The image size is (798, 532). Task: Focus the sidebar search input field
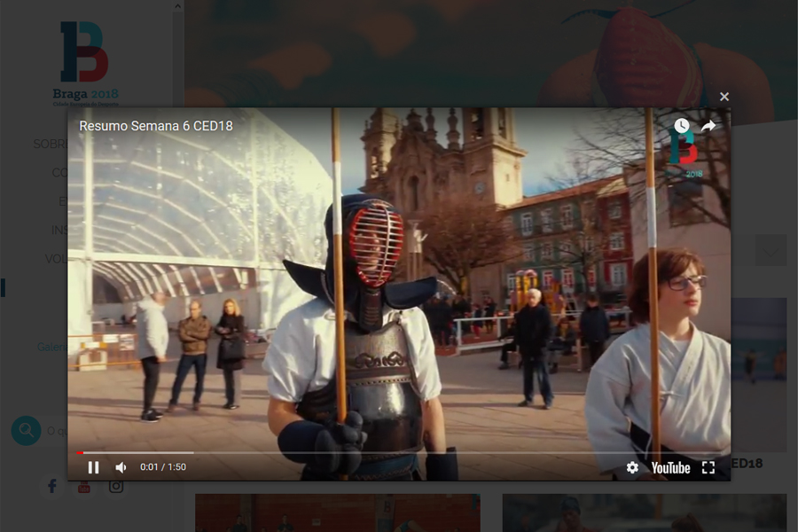pos(57,431)
